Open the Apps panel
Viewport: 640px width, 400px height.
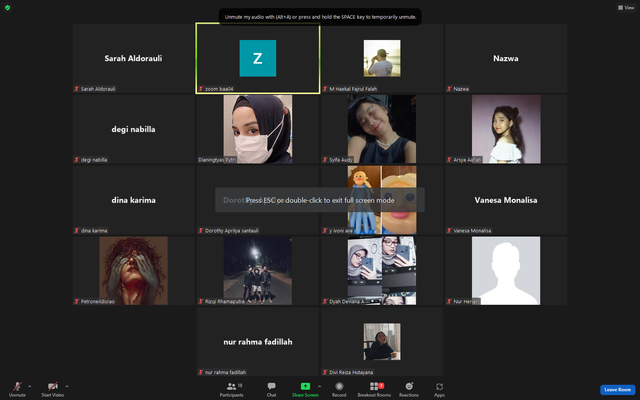439,387
